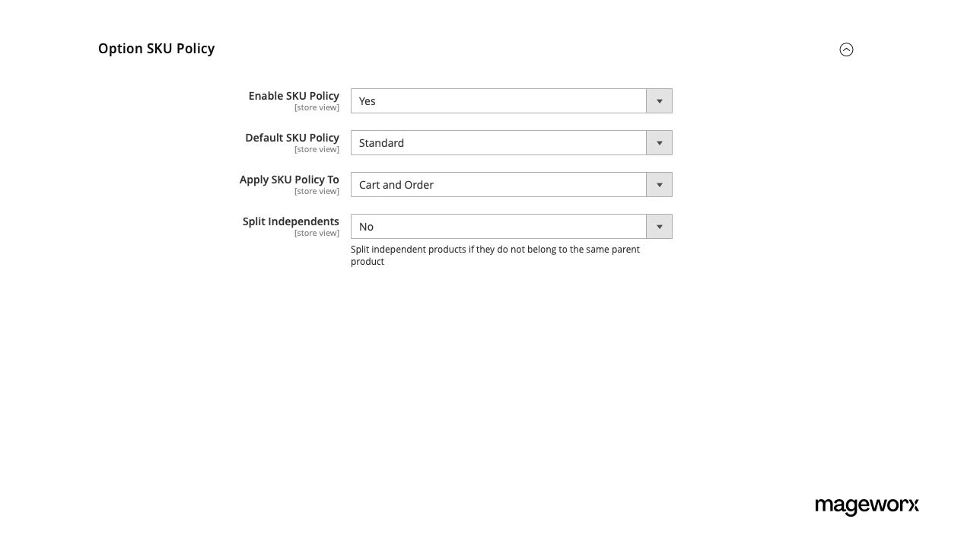Click the dropdown arrow beside Enable SKU Policy
The image size is (980, 554).
click(x=659, y=100)
